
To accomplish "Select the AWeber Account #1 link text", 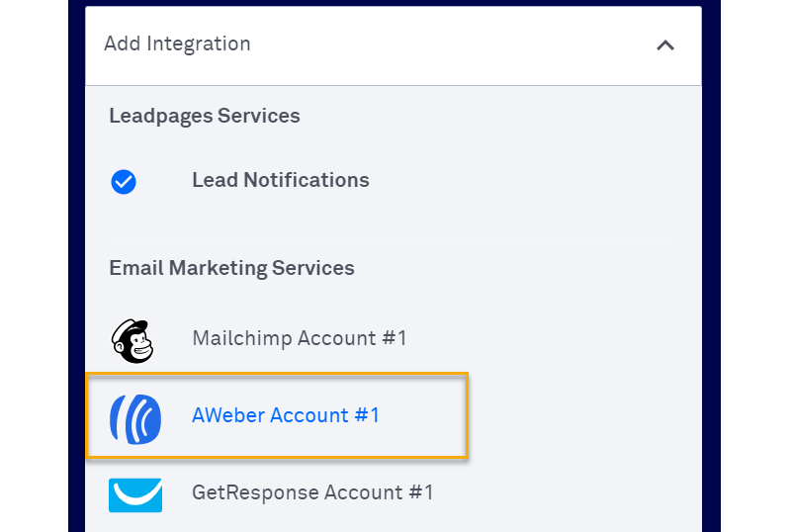I will pos(285,416).
